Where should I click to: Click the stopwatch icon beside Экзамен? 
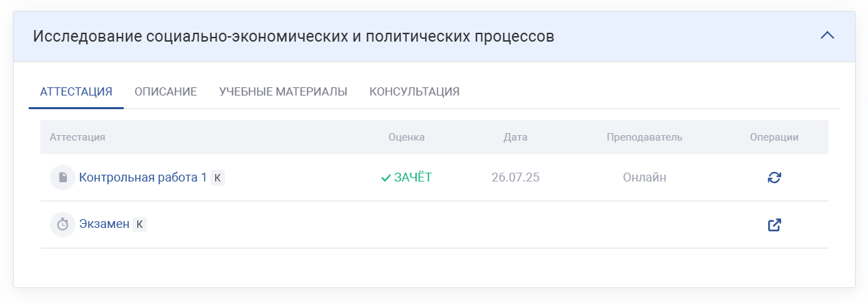point(62,225)
